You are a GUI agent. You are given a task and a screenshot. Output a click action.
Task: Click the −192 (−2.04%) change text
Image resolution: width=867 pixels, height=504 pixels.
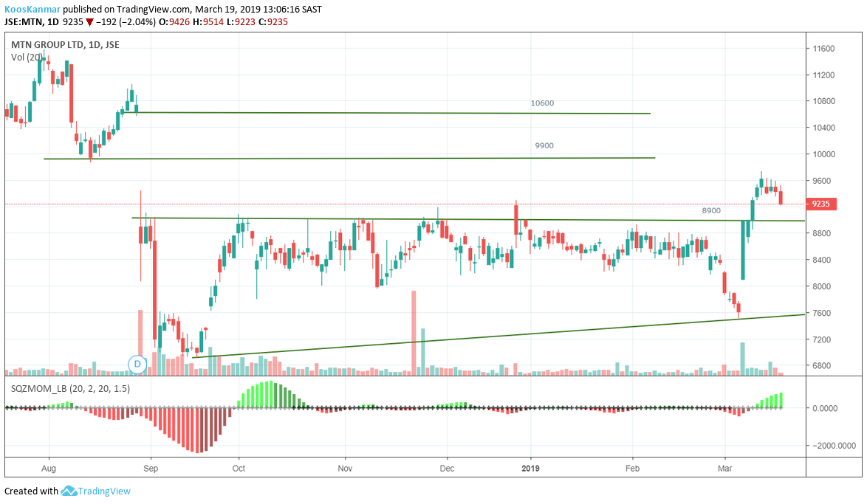coord(126,22)
